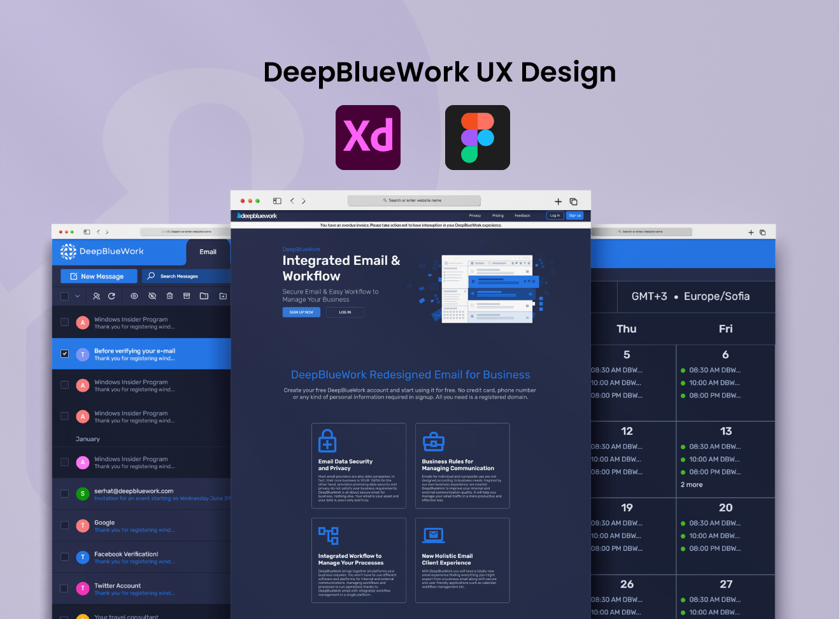
Task: Archive selected messages with the archive icon
Action: click(x=187, y=296)
